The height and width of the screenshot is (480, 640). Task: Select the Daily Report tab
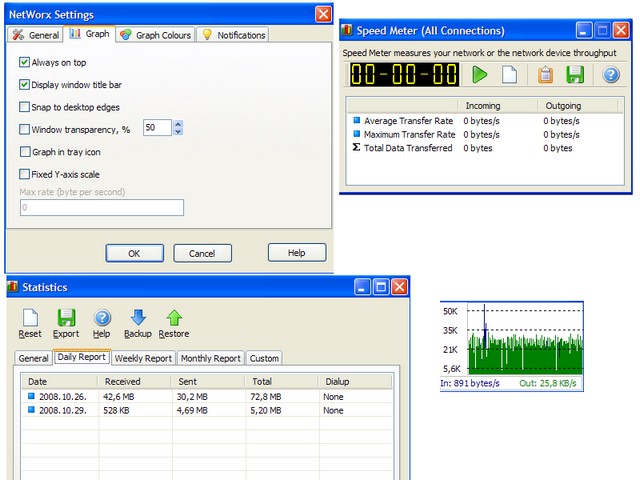click(x=82, y=357)
